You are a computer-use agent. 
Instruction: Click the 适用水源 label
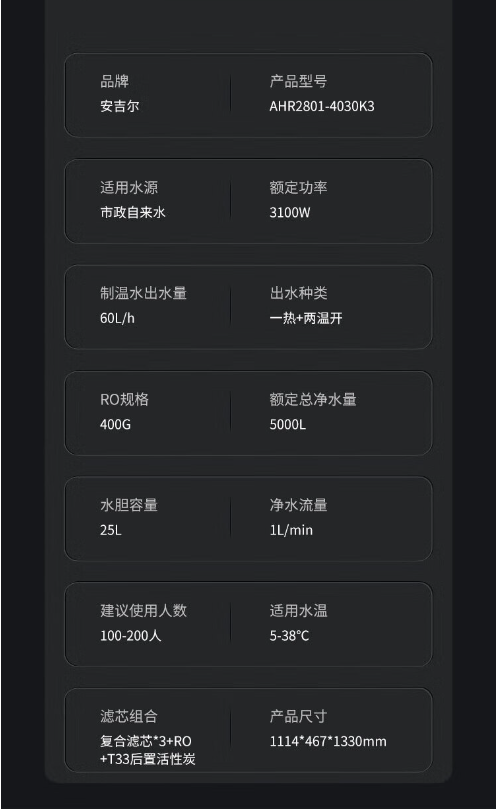129,187
